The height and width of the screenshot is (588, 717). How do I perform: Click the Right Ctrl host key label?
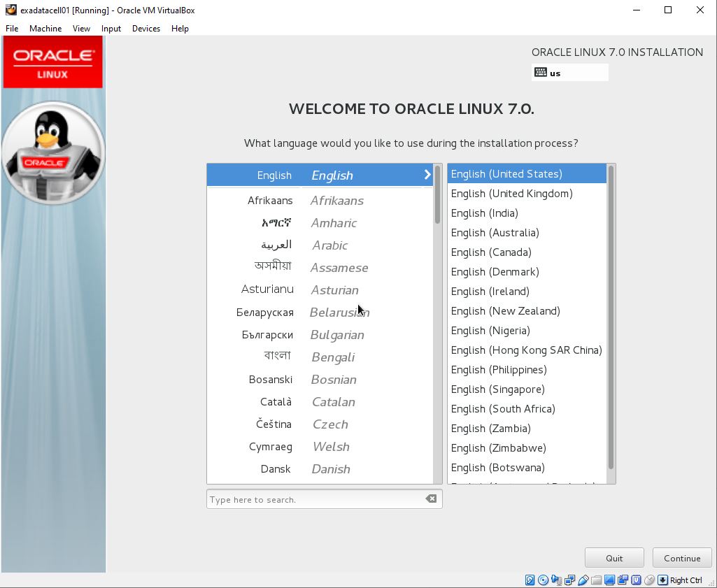tap(686, 580)
